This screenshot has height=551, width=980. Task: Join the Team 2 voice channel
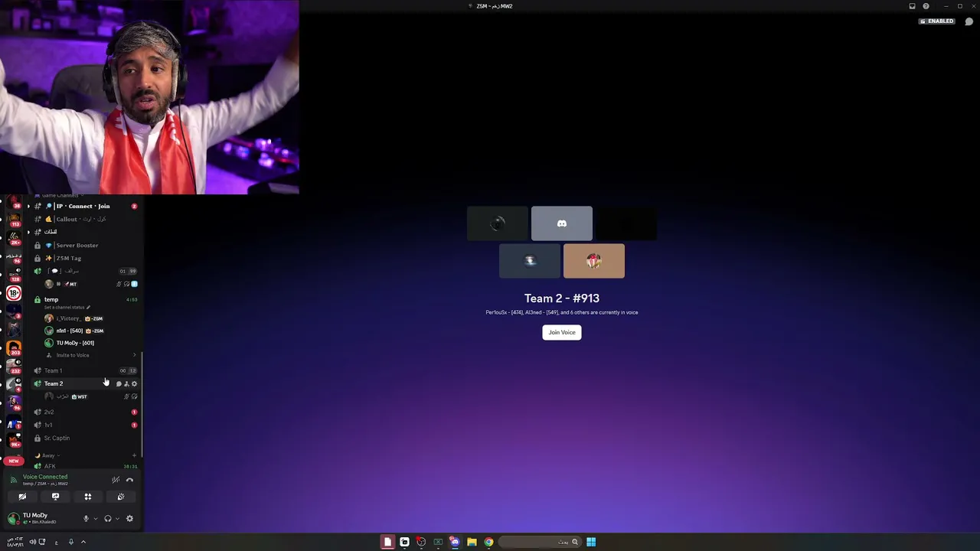coord(84,383)
